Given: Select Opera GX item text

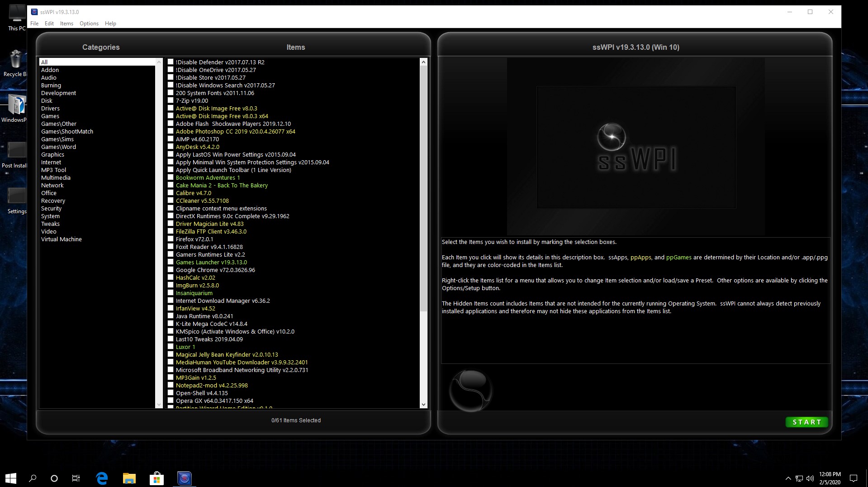Looking at the screenshot, I should (x=214, y=401).
